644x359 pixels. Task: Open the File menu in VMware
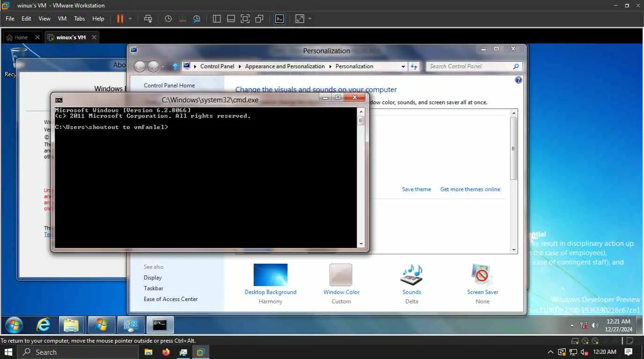pyautogui.click(x=10, y=19)
